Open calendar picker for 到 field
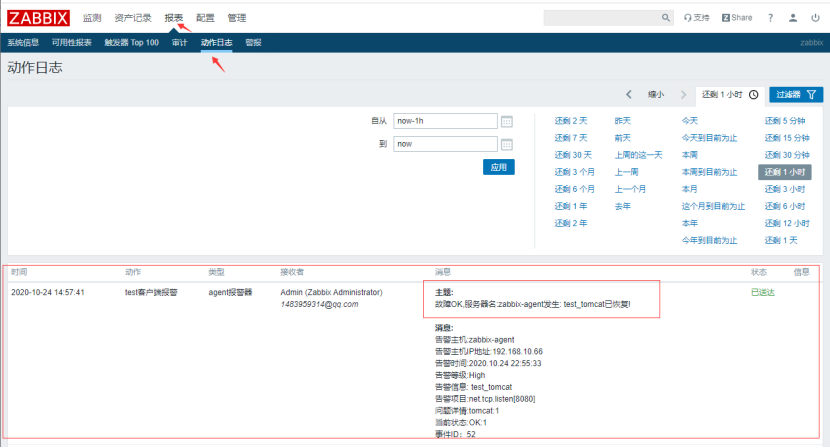This screenshot has height=448, width=830. (x=507, y=144)
